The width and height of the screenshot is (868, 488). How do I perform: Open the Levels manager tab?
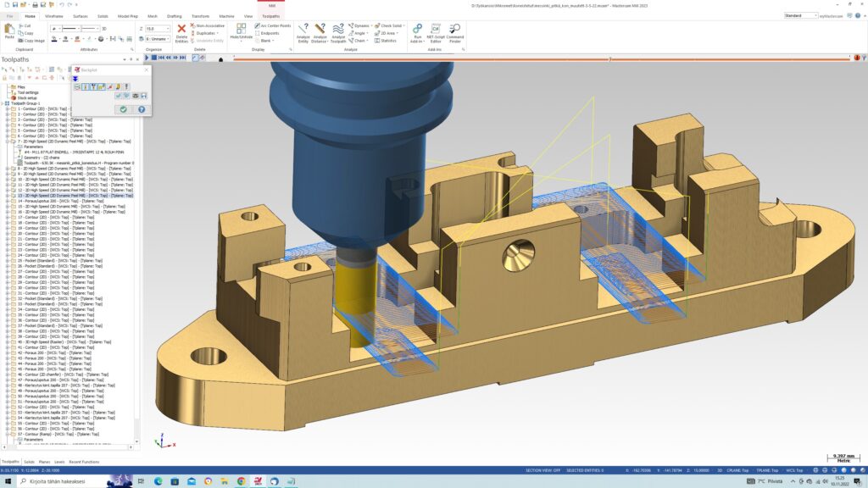point(59,462)
